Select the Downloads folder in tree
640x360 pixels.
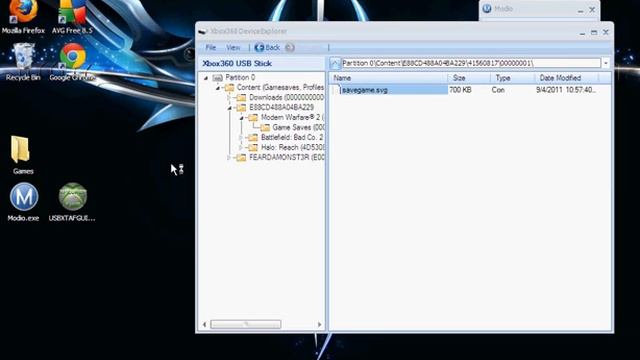(x=287, y=98)
